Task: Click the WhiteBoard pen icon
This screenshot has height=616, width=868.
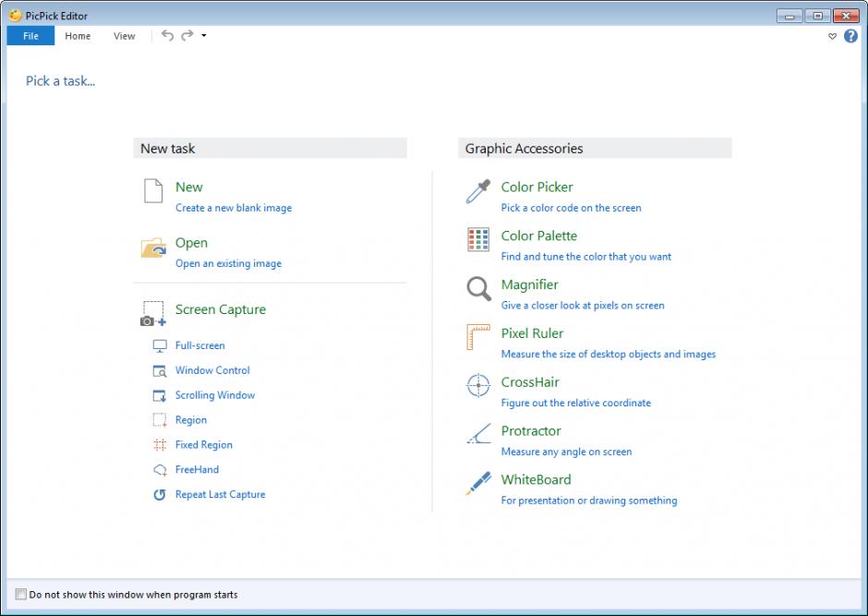Action: [x=478, y=483]
